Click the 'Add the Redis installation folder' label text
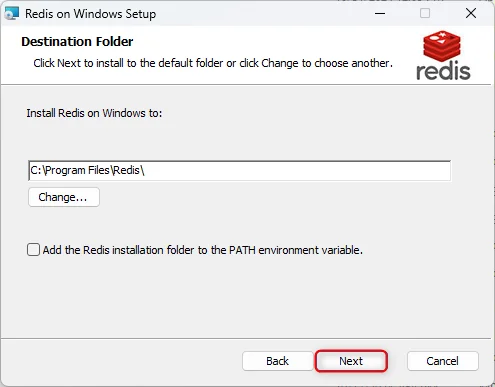The image size is (495, 387). (203, 250)
